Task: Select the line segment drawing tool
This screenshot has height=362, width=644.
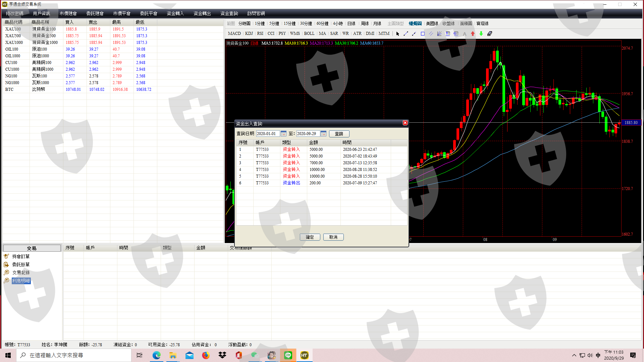Action: pos(406,34)
